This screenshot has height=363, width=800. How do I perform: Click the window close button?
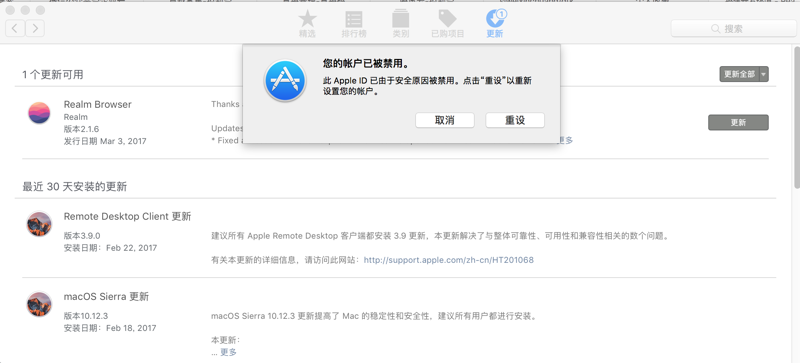(10, 10)
